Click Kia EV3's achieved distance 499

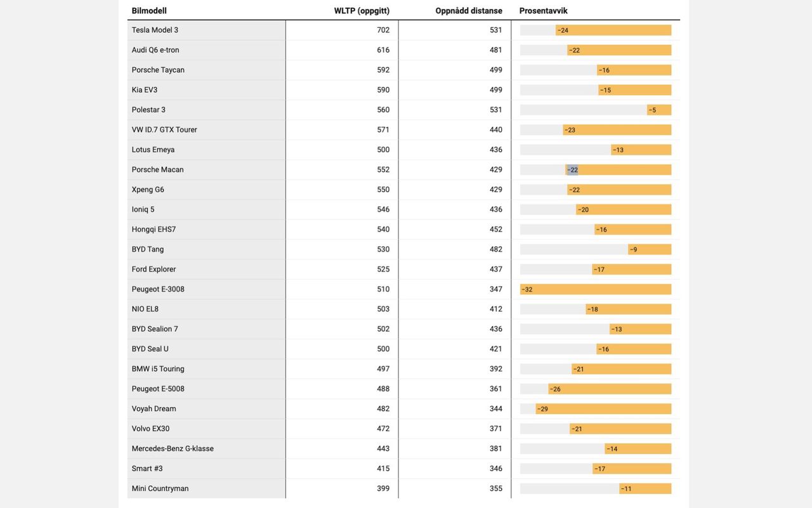point(495,90)
